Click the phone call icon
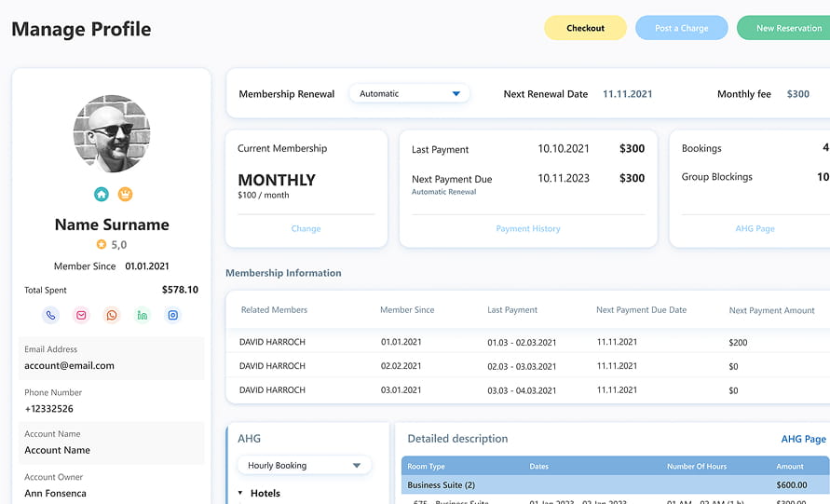This screenshot has height=504, width=830. (50, 315)
